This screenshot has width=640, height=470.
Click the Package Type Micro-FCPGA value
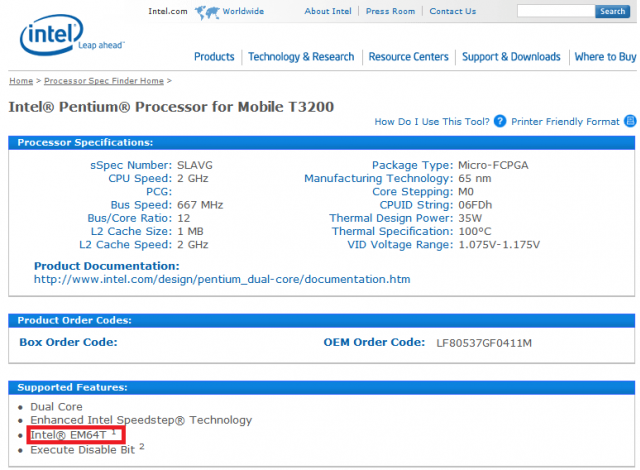493,165
